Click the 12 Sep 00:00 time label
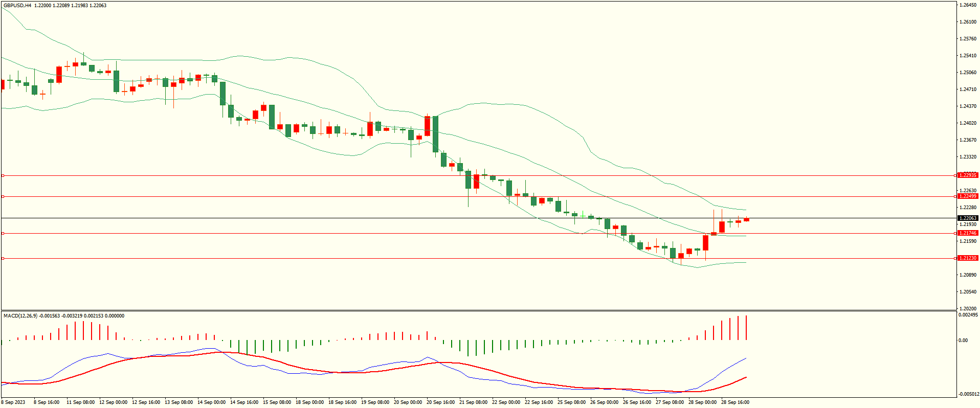The height and width of the screenshot is (408, 980). click(x=113, y=402)
